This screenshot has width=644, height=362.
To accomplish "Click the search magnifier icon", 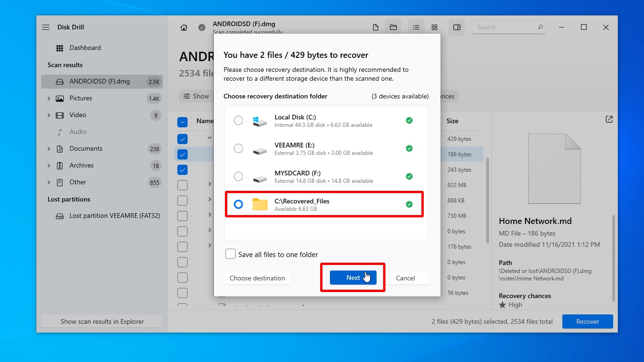I will (x=540, y=27).
